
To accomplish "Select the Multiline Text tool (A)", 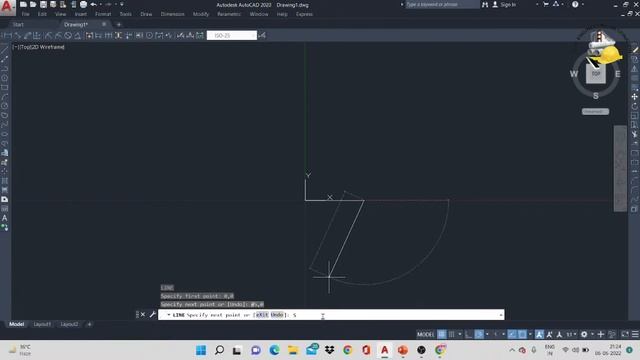I will pos(4,218).
